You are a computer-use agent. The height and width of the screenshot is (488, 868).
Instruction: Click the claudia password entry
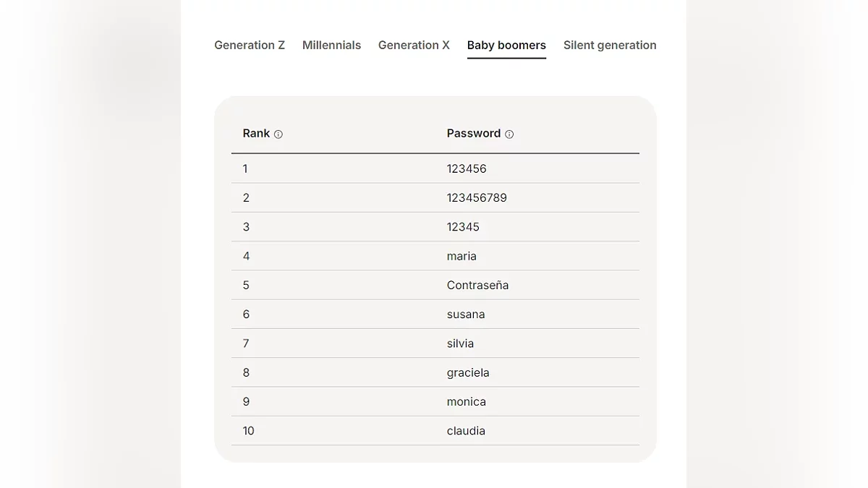tap(466, 431)
